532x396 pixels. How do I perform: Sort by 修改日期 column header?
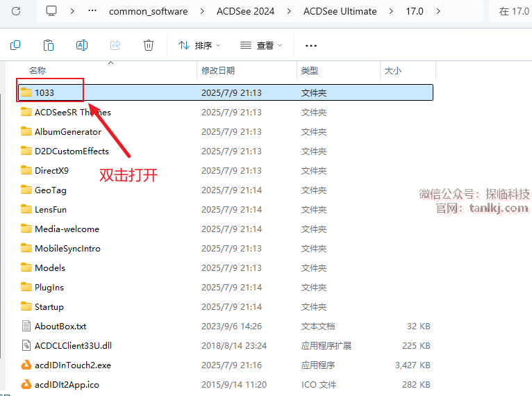(x=218, y=71)
